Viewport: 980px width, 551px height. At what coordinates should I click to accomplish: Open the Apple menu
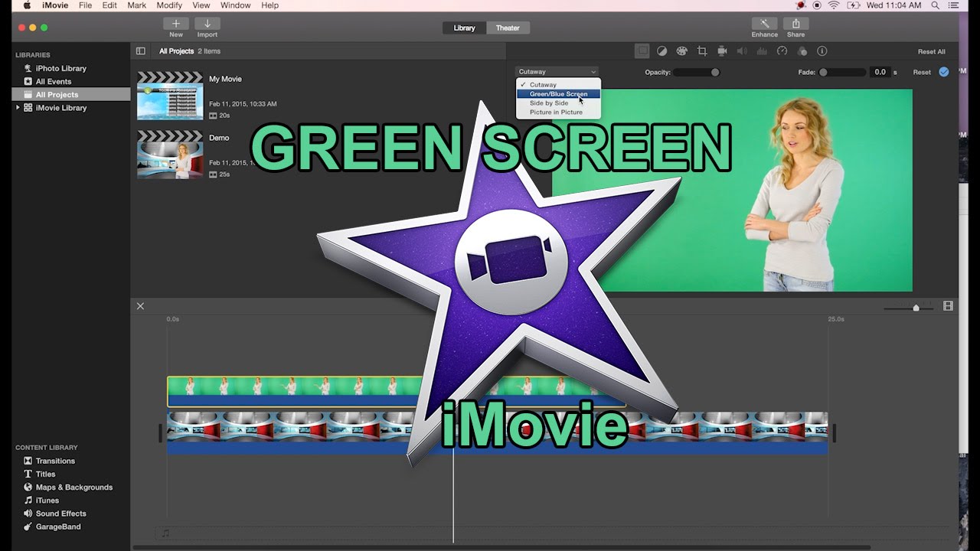[x=27, y=5]
